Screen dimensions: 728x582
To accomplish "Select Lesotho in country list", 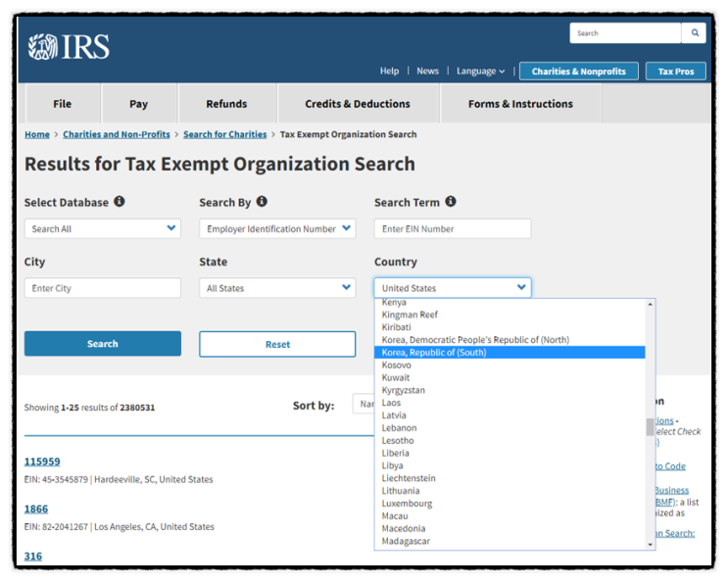I will click(x=510, y=440).
